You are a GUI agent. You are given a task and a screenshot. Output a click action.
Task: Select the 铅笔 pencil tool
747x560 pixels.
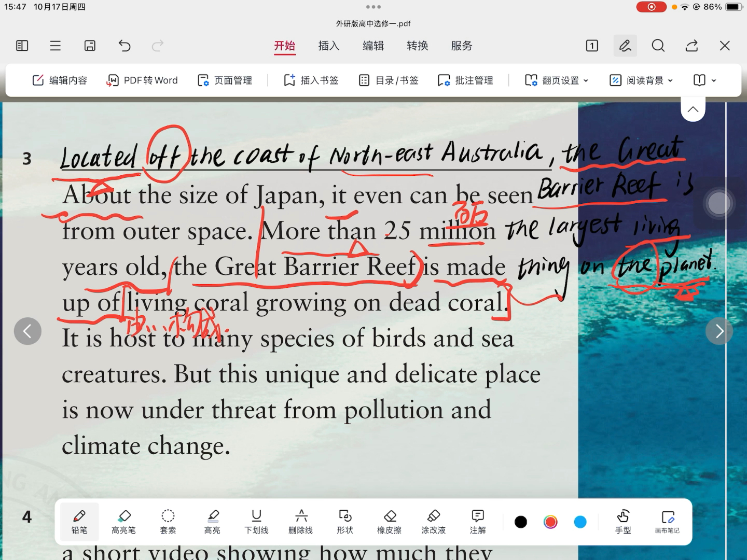point(79,522)
